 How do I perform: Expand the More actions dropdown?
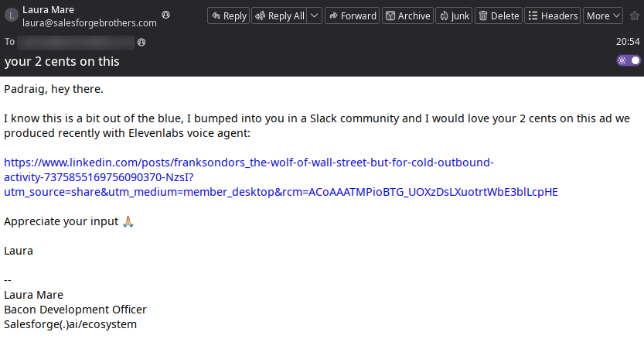tap(603, 15)
